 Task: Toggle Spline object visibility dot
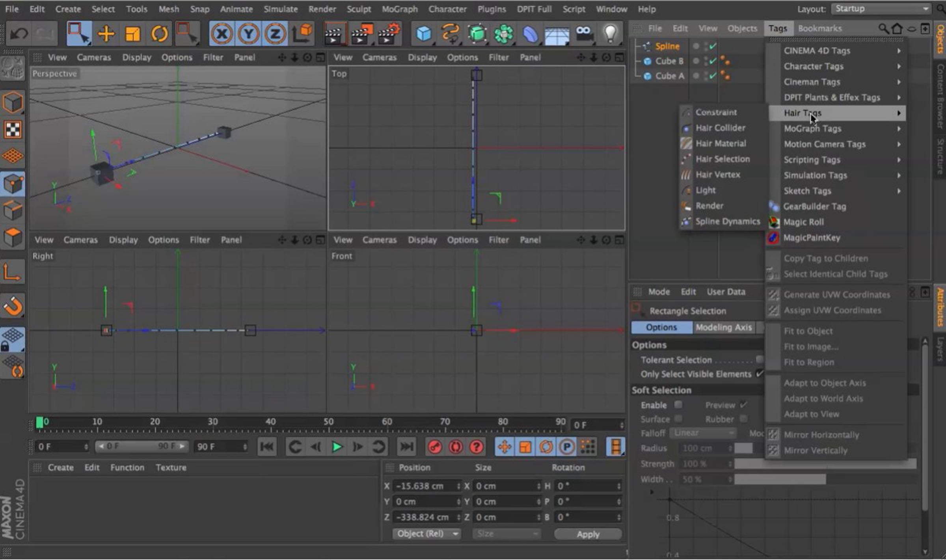(696, 46)
